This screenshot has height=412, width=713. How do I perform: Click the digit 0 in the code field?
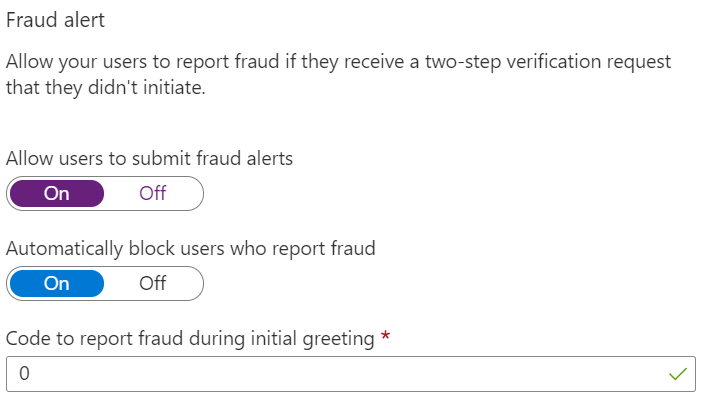(x=25, y=374)
